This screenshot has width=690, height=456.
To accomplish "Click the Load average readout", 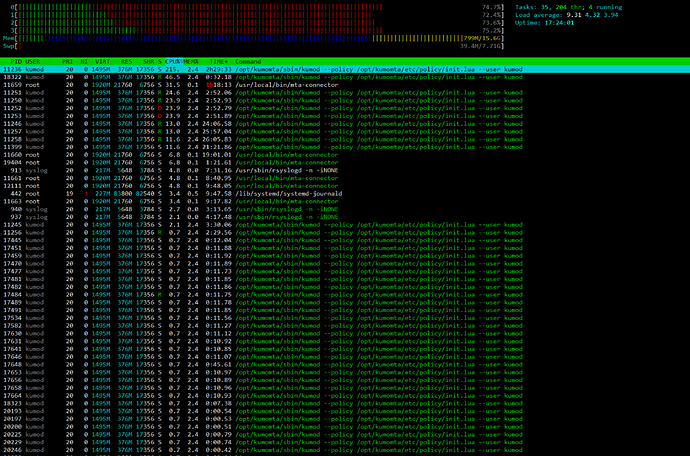I will pos(566,15).
